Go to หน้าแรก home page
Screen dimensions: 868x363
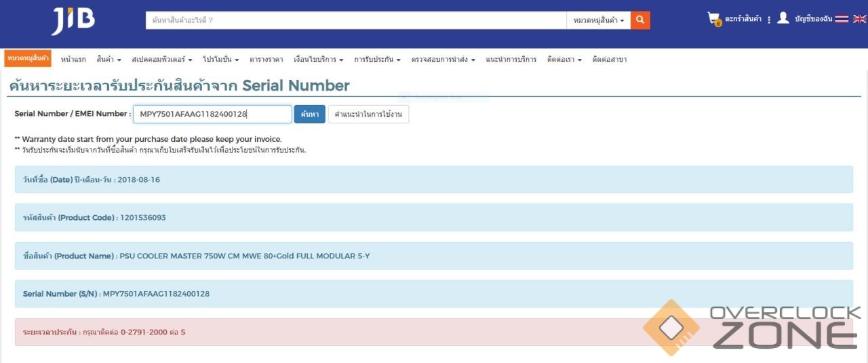[x=73, y=60]
